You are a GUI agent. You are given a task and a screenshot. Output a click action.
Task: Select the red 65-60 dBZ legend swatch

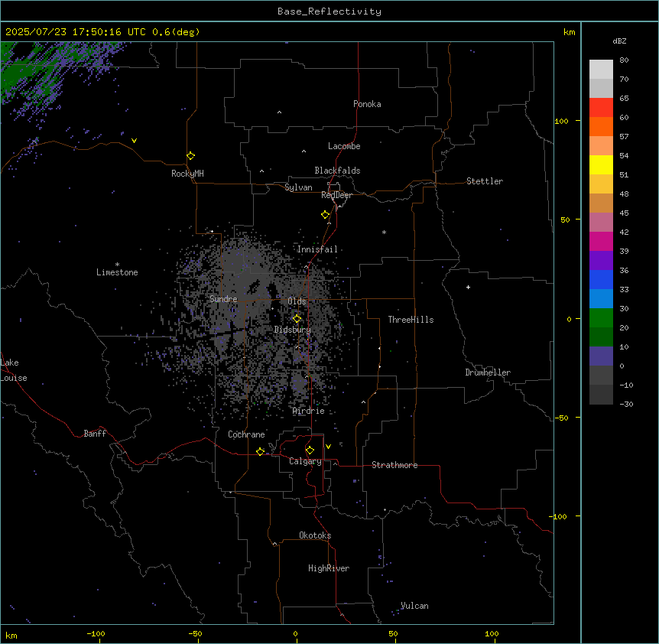coord(601,107)
